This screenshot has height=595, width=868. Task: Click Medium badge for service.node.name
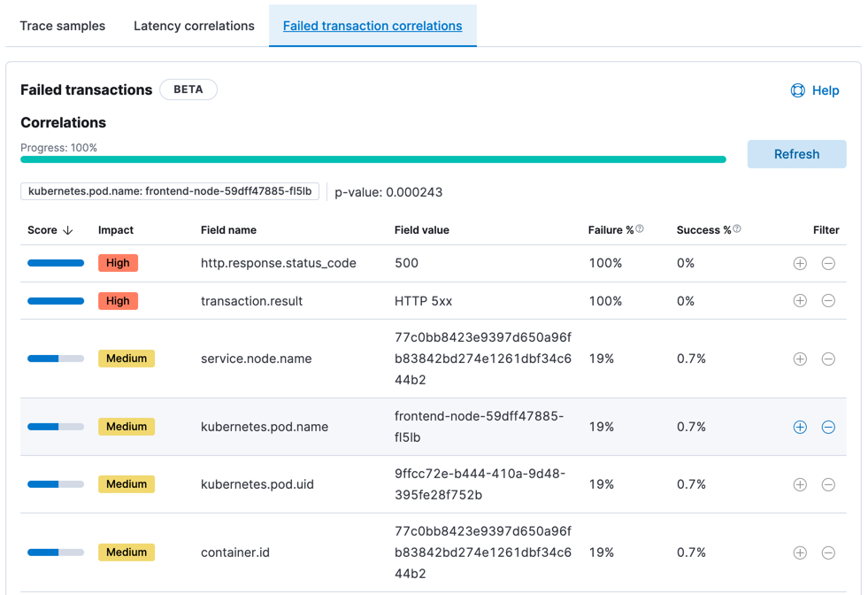pos(127,359)
